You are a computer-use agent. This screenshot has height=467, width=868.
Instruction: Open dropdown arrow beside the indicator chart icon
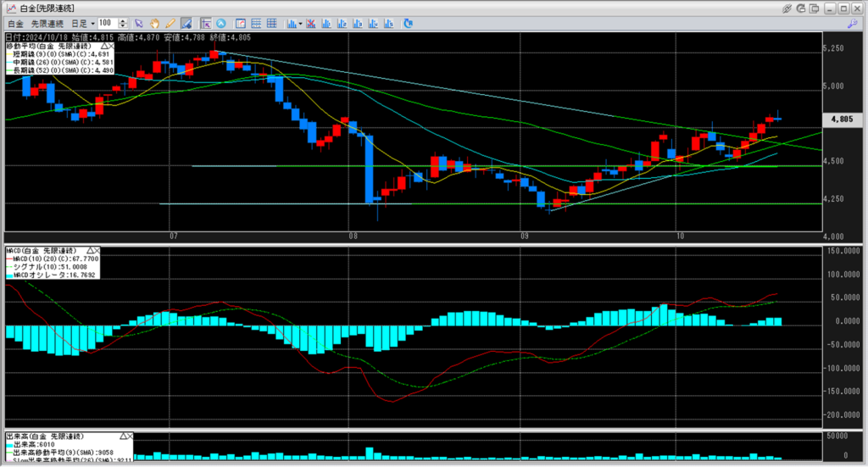301,24
